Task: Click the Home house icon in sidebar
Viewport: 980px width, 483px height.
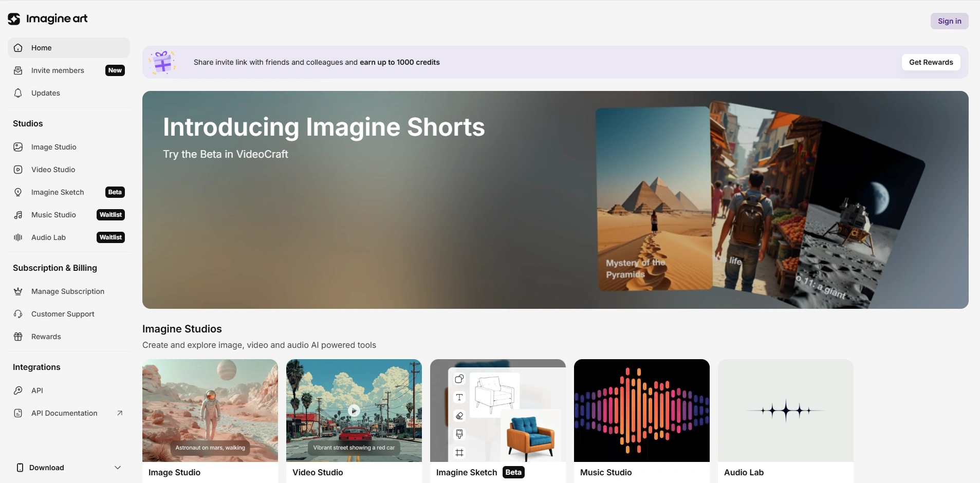Action: pos(18,48)
